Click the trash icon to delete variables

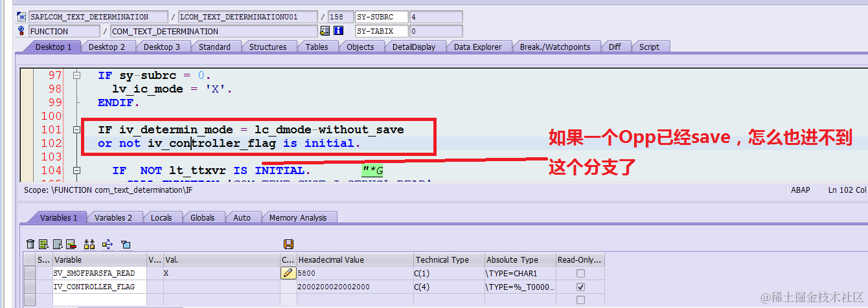[30, 244]
